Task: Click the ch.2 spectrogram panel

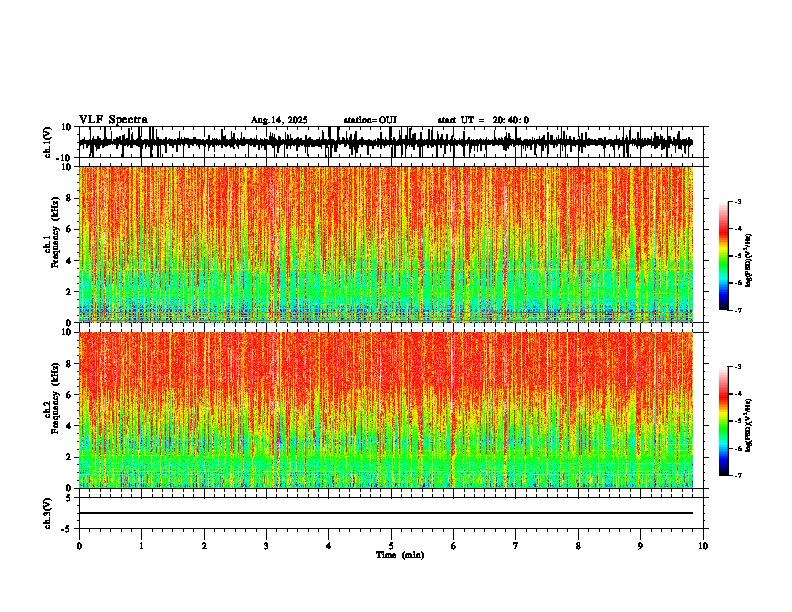Action: click(386, 410)
